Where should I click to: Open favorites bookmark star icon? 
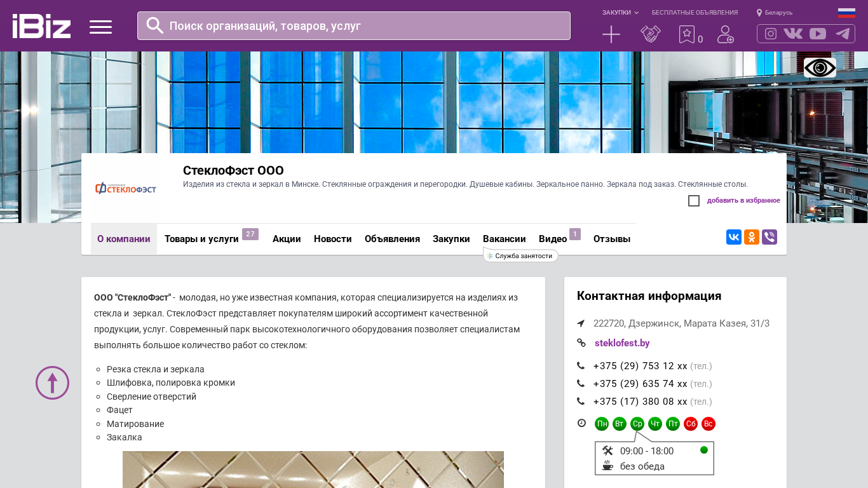687,34
